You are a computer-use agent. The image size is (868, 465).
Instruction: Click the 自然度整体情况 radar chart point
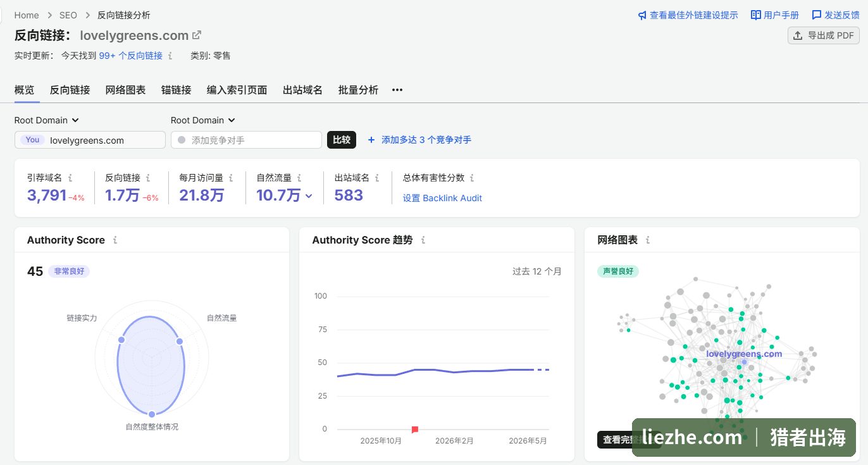[x=152, y=414]
